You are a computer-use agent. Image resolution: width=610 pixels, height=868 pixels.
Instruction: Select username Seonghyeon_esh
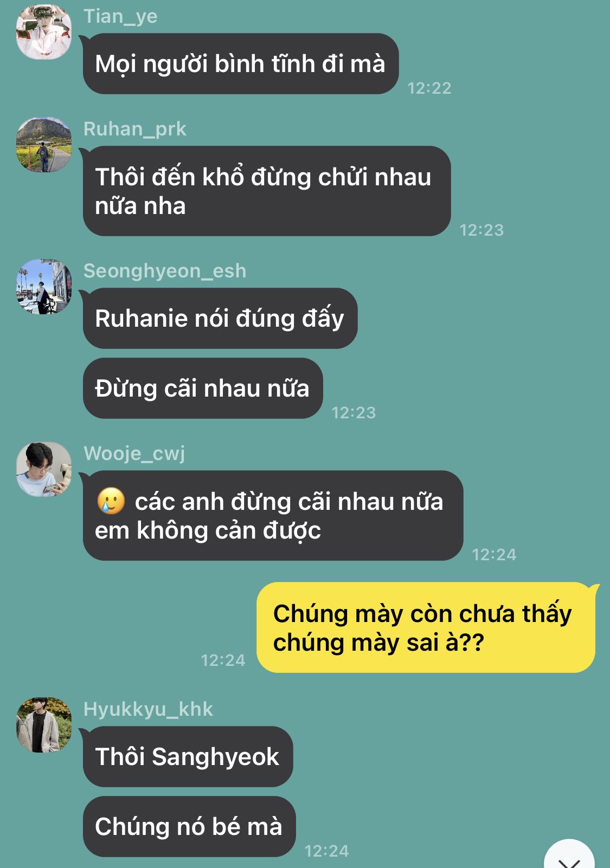[165, 271]
